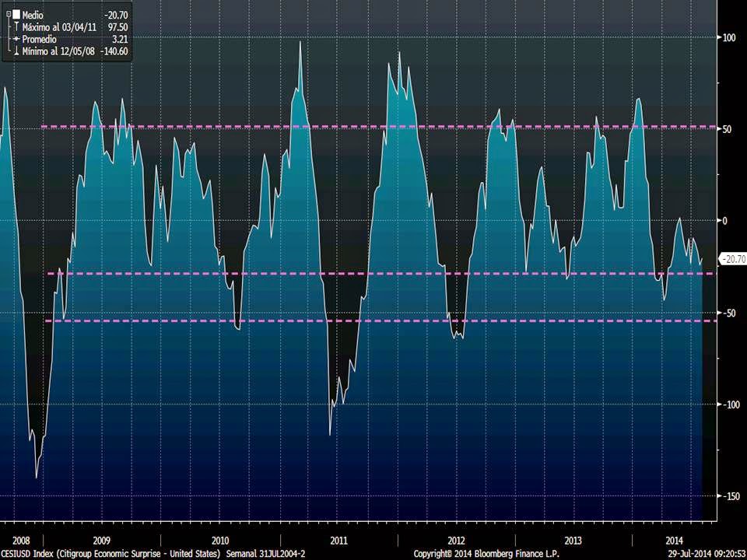This screenshot has height=560, width=747.
Task: Click the legend value -140.60
Action: [114, 51]
